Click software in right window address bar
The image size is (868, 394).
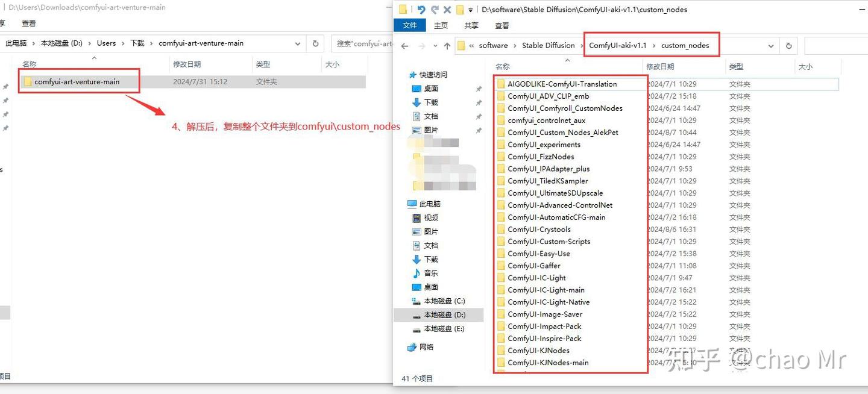tap(493, 45)
